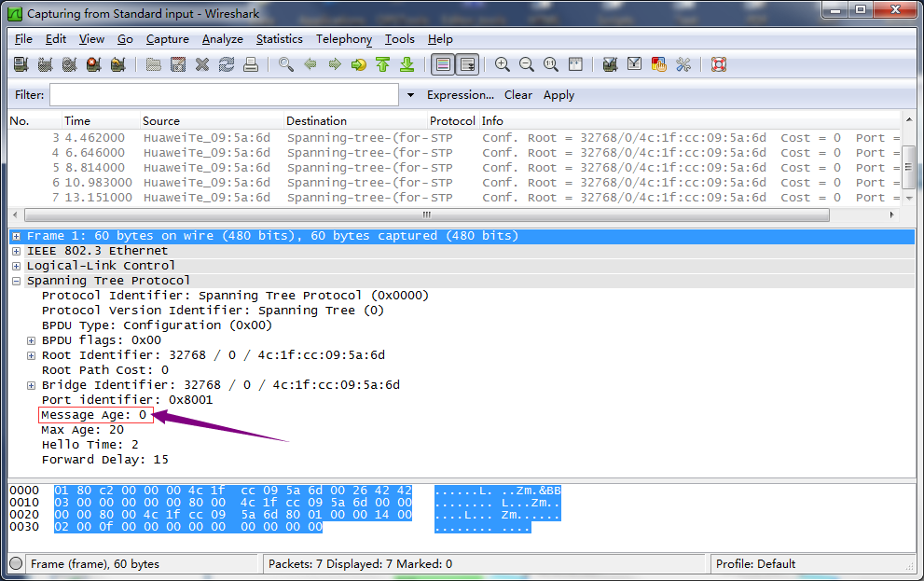Image resolution: width=924 pixels, height=581 pixels.
Task: Click the packet list scroll-down arrow
Action: coord(909,199)
